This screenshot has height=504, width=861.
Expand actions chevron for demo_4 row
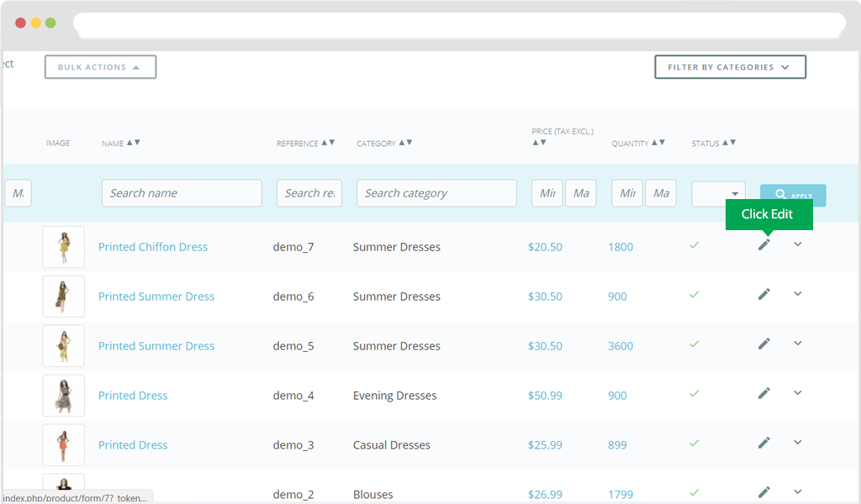[x=798, y=392]
